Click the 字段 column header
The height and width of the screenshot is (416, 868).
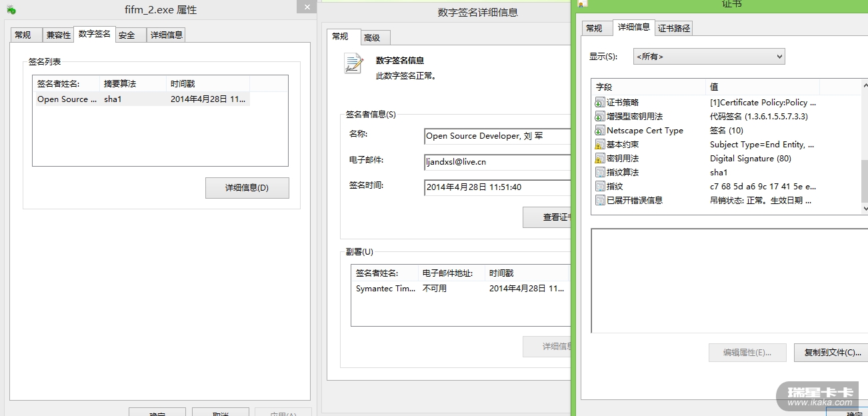648,87
